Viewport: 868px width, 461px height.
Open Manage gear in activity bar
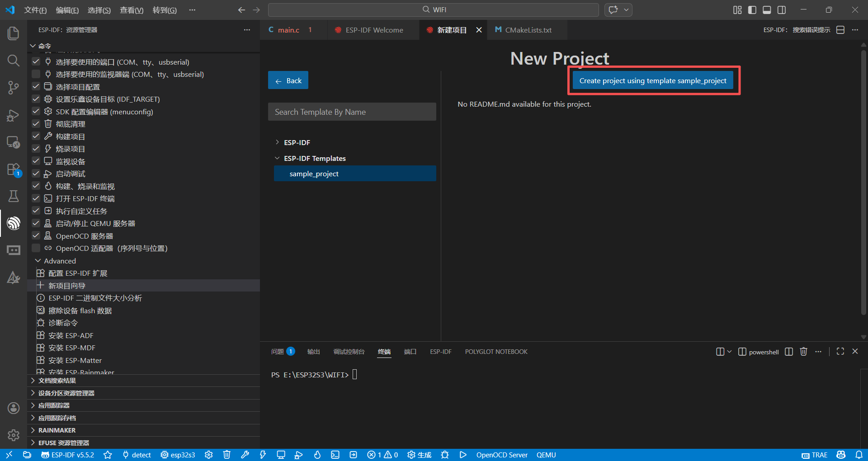coord(14,435)
